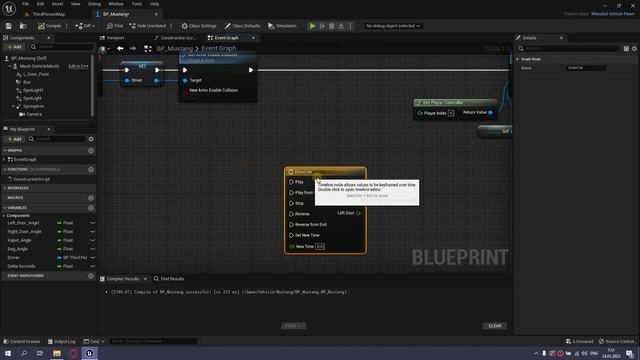Open Class Defaults

coord(242,26)
